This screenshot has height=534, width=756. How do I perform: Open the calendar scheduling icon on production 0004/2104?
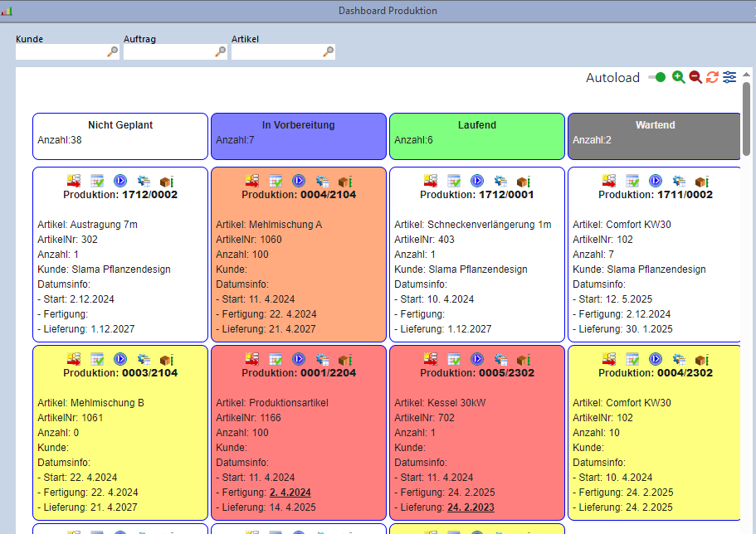(276, 180)
